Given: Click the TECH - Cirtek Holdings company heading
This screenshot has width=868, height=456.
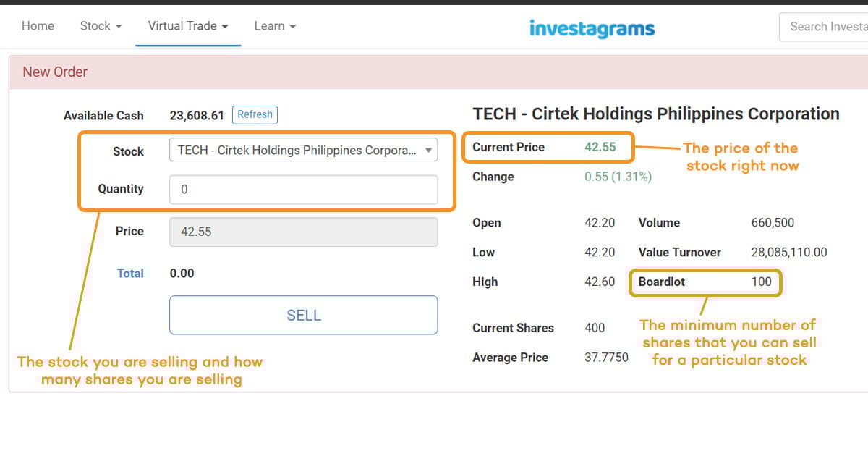Looking at the screenshot, I should (656, 114).
